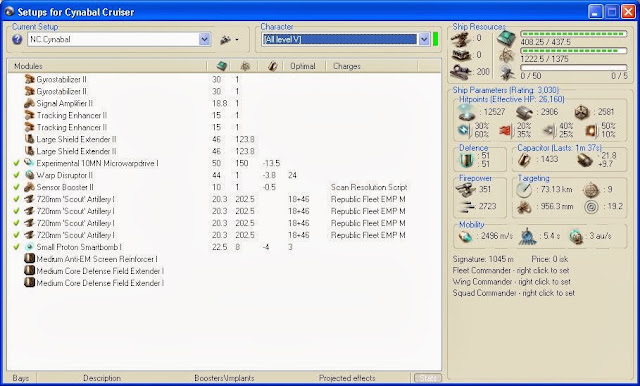Screen dimensions: 640x386
Task: Click the Price: 0 isk text
Action: (549, 259)
